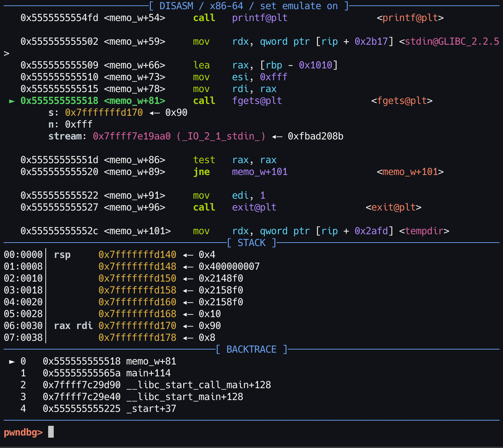Click the arrow next to s: 0x7fffffffd170
This screenshot has height=448, width=503.
154,113
